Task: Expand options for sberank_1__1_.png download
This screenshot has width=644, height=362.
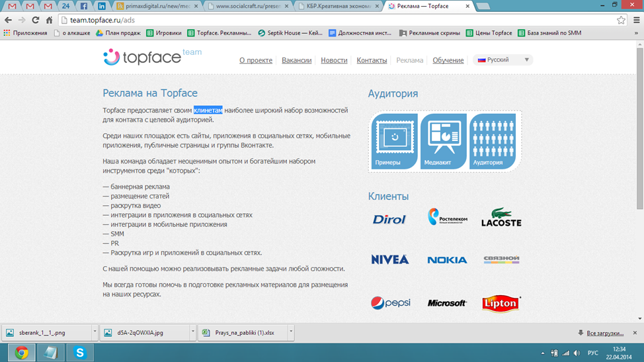Action: pyautogui.click(x=95, y=331)
